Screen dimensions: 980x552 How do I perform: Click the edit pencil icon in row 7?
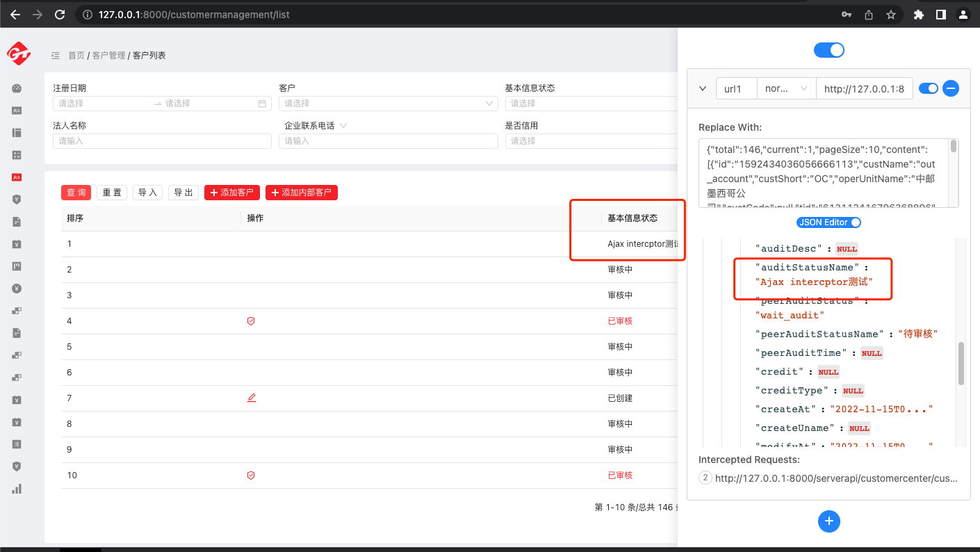point(252,398)
